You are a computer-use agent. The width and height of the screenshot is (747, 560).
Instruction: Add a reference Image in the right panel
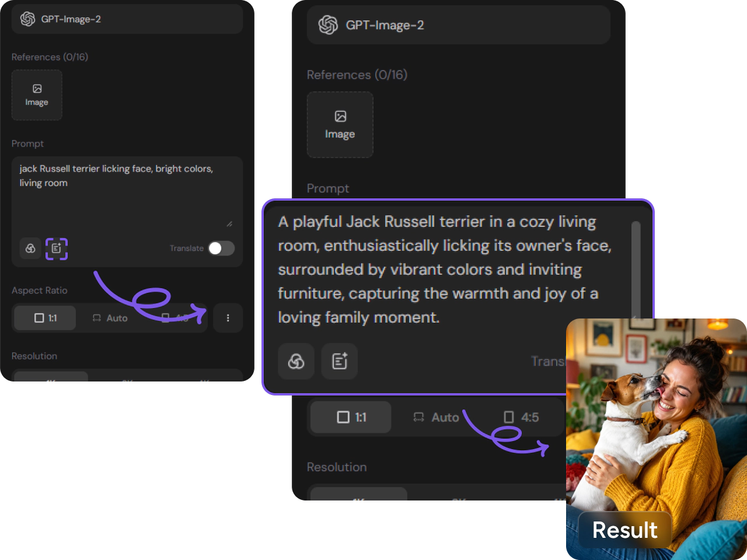340,125
